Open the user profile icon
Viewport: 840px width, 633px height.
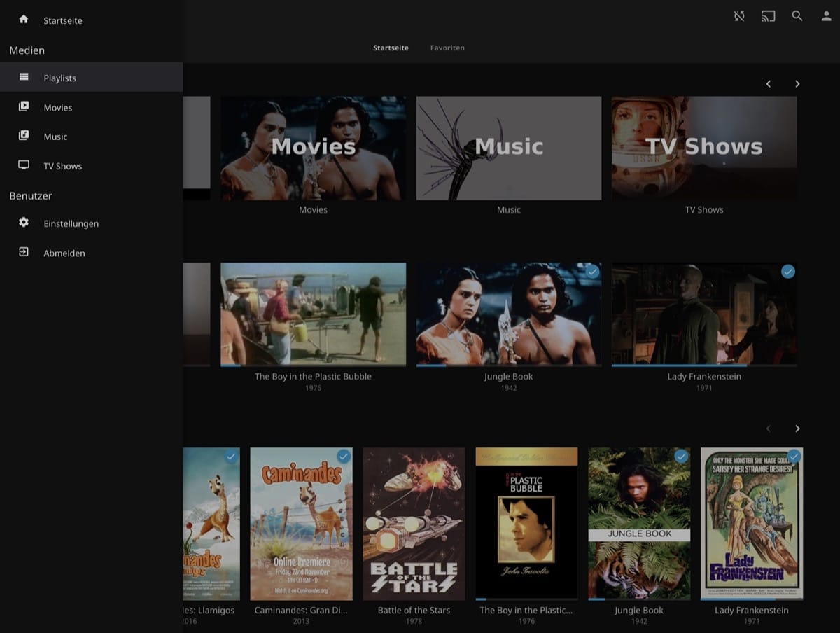pyautogui.click(x=826, y=16)
